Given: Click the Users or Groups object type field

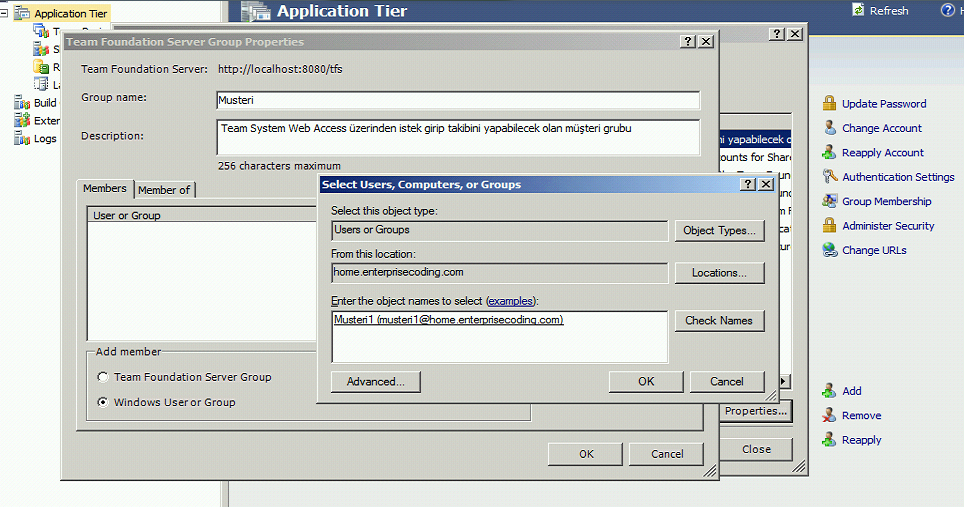Looking at the screenshot, I should 499,230.
